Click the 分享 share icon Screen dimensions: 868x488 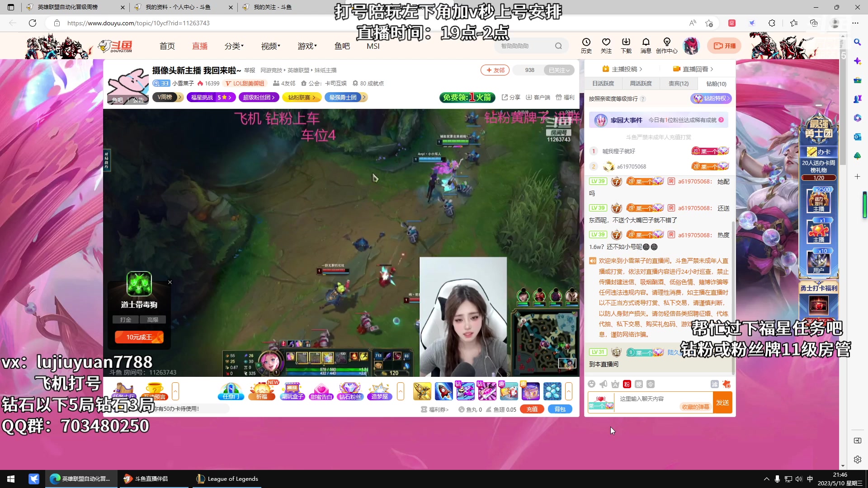point(511,97)
